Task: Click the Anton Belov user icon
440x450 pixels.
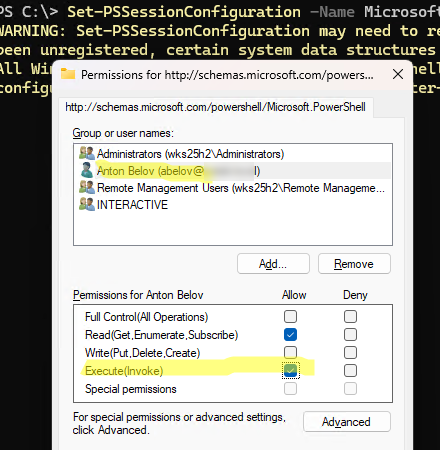Action: click(x=87, y=170)
